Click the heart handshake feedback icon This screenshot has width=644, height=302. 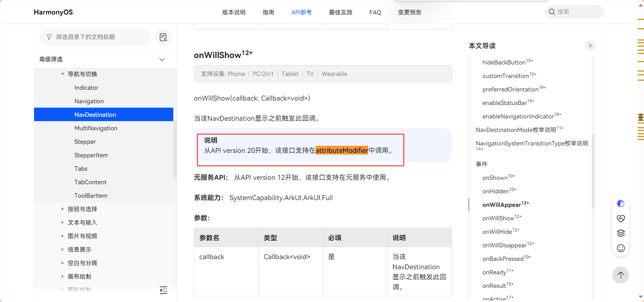pyautogui.click(x=620, y=218)
